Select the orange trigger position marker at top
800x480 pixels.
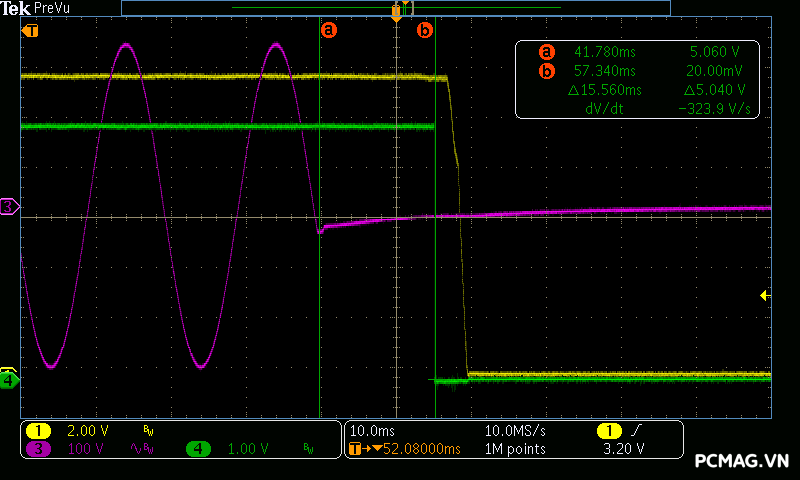tap(396, 17)
